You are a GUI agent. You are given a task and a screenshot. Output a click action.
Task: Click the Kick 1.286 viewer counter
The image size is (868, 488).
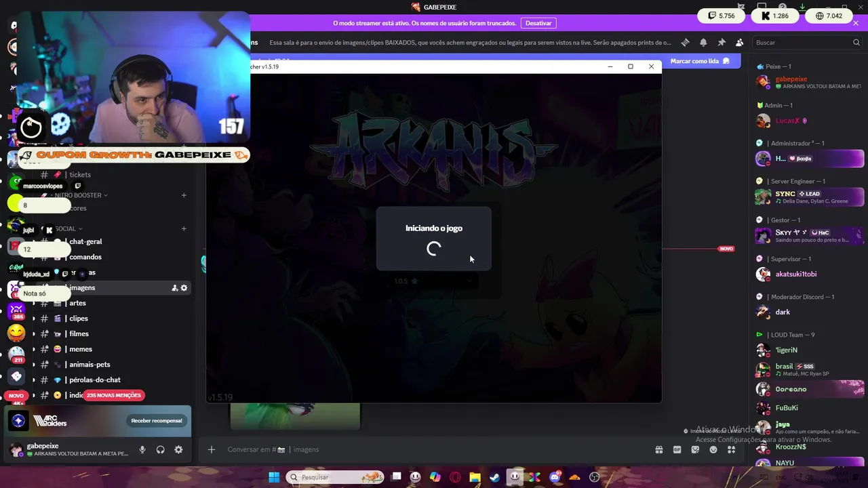[775, 16]
